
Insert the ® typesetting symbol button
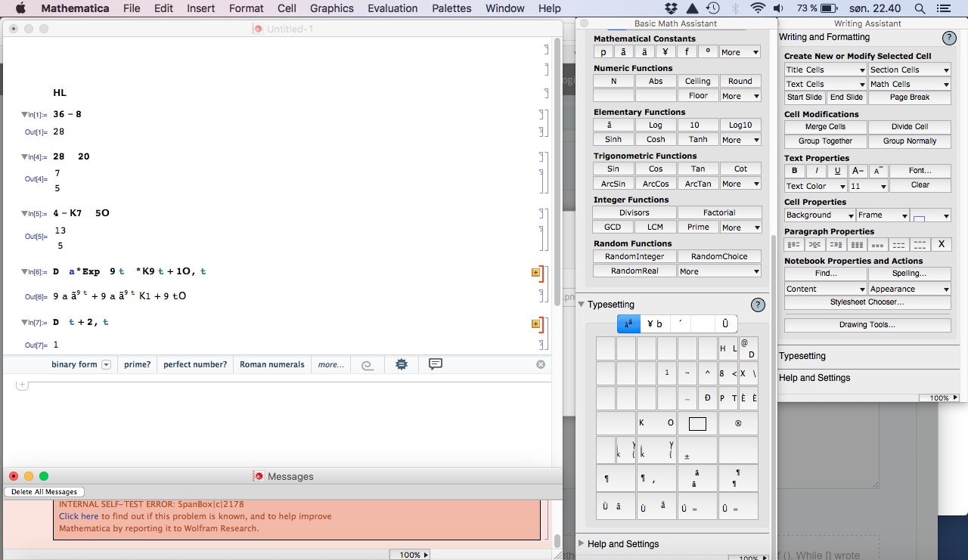(x=738, y=423)
